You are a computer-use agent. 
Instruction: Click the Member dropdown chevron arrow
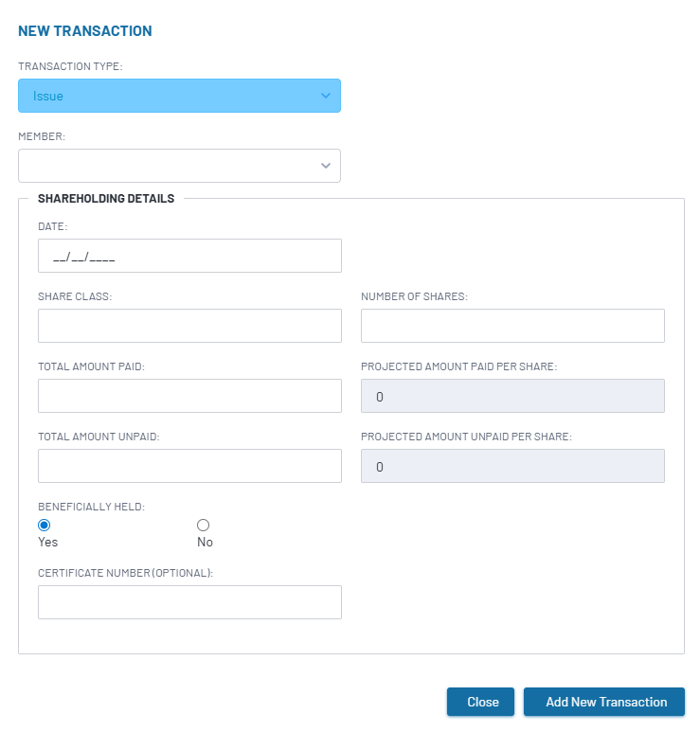pos(326,166)
